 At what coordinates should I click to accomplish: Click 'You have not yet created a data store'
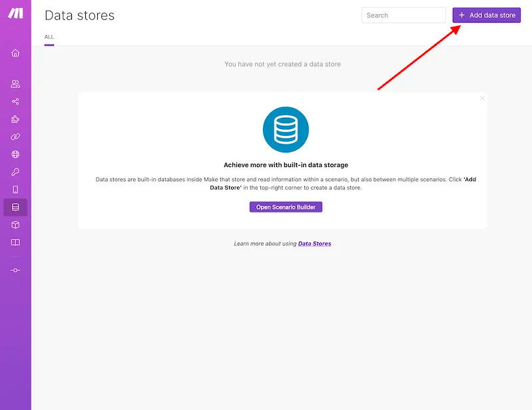tap(282, 64)
